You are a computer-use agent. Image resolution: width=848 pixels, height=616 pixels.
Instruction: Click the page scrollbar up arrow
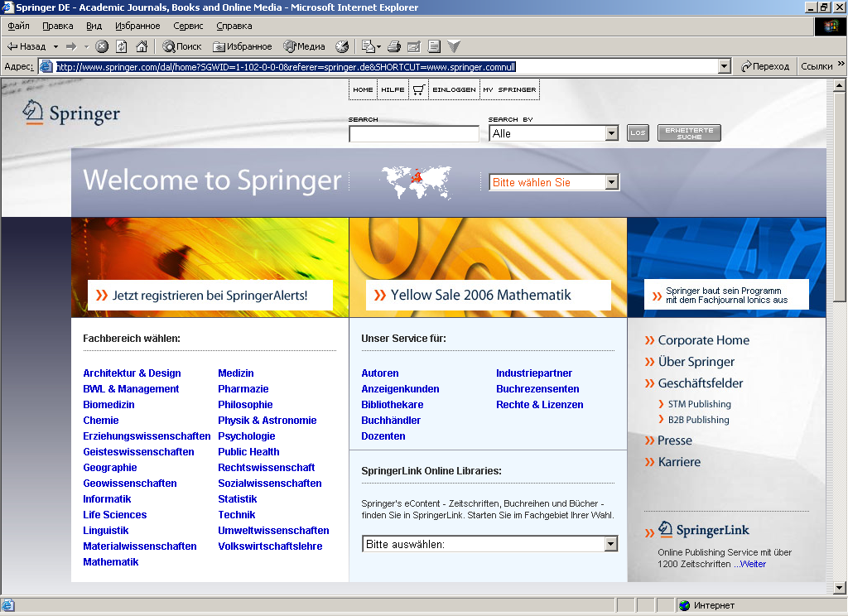[840, 85]
